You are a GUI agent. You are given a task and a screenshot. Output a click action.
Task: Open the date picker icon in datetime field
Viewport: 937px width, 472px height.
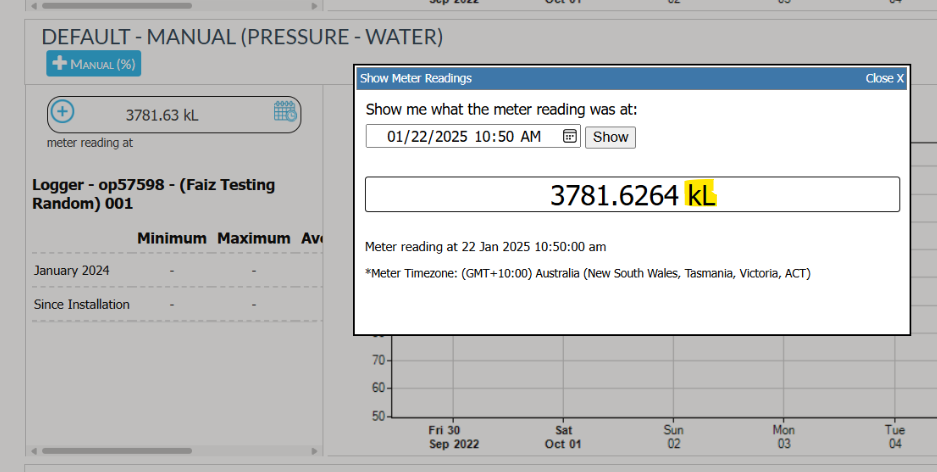click(x=569, y=136)
